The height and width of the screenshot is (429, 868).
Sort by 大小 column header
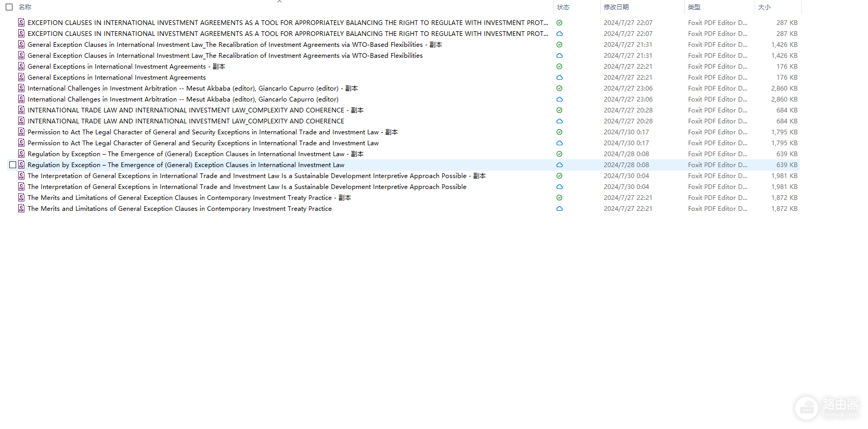(764, 7)
